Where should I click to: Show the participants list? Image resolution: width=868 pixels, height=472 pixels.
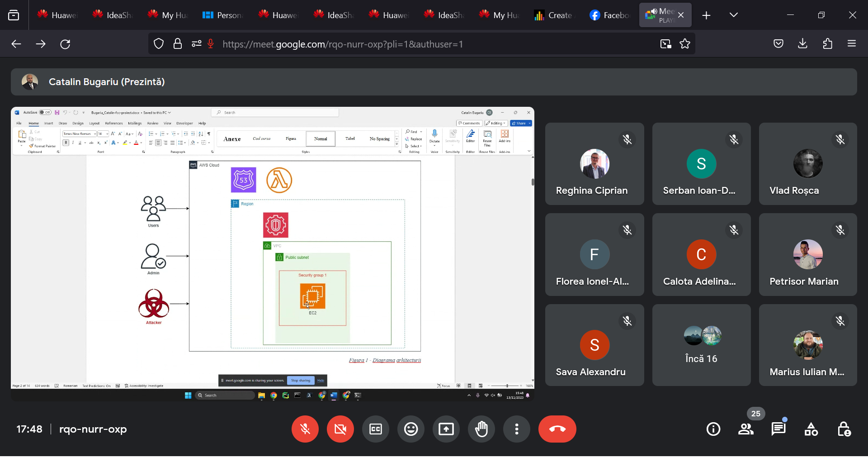[746, 429]
